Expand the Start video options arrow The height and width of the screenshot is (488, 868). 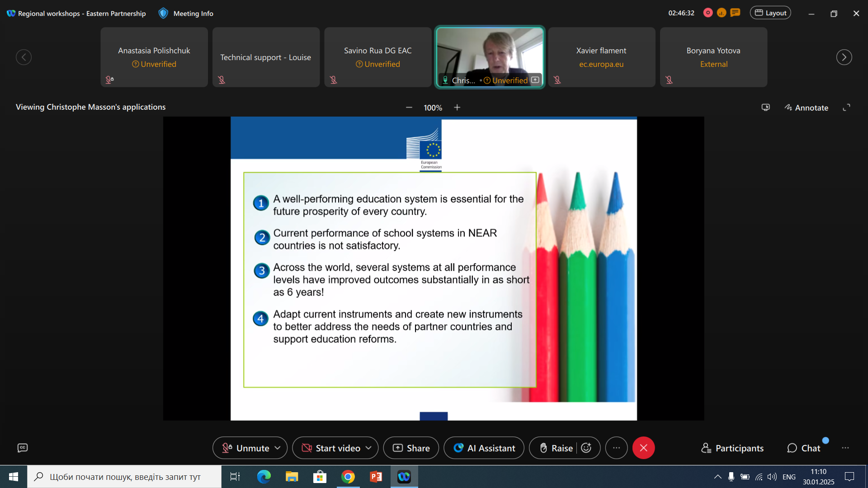pyautogui.click(x=368, y=448)
